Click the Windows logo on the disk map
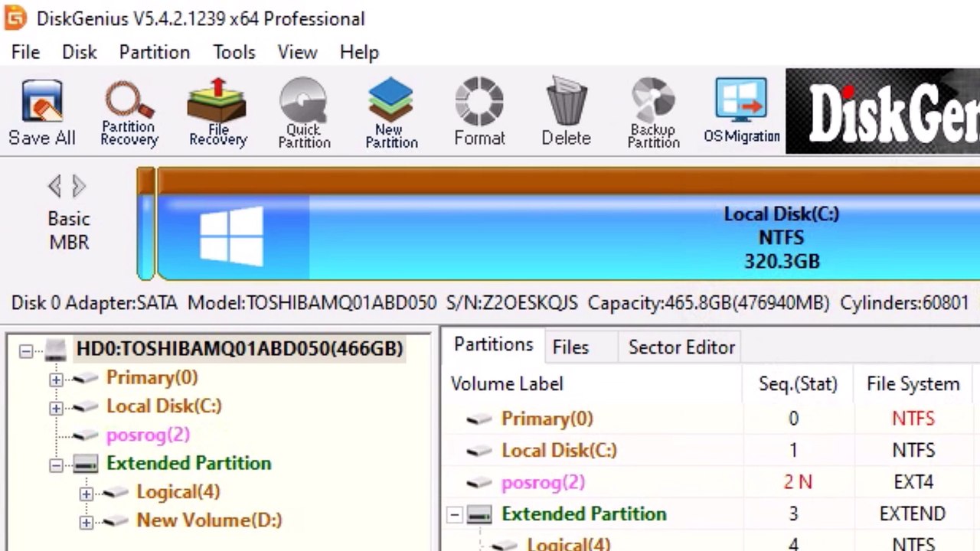This screenshot has height=551, width=980. pos(231,236)
